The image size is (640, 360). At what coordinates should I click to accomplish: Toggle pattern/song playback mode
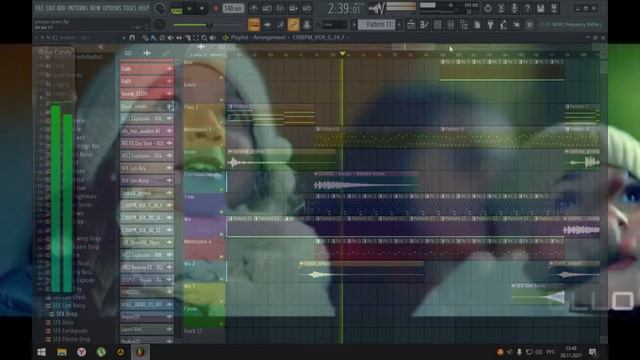point(176,9)
